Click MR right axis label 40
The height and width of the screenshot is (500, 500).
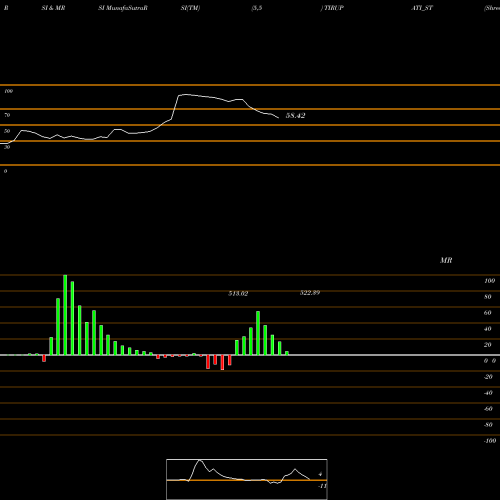tap(488, 329)
